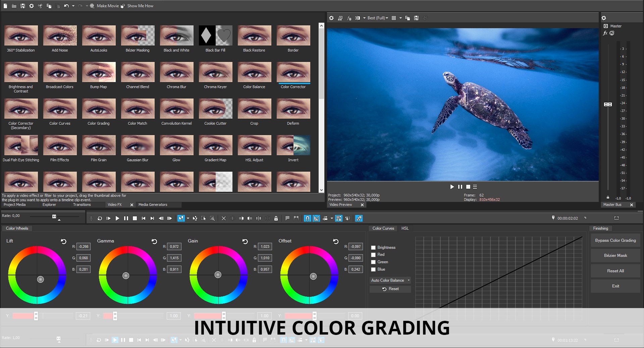Reset the Offset color wheel
Image resolution: width=644 pixels, height=348 pixels.
coord(335,241)
